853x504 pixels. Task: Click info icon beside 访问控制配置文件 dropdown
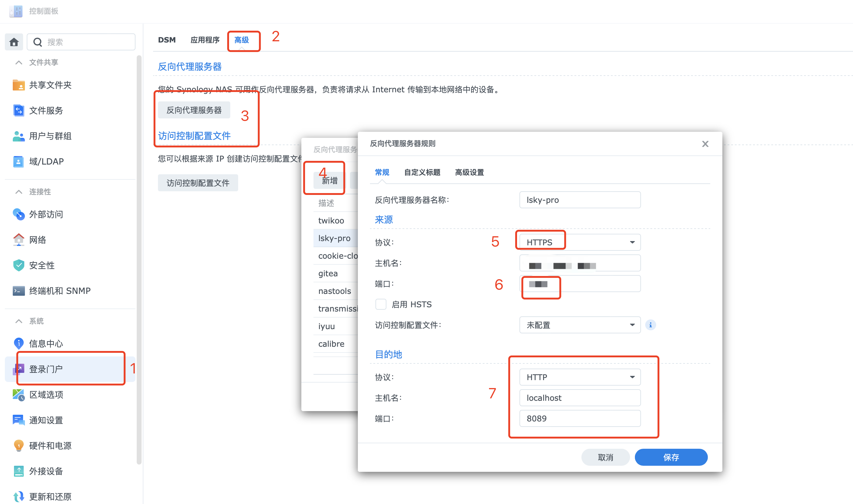[650, 325]
